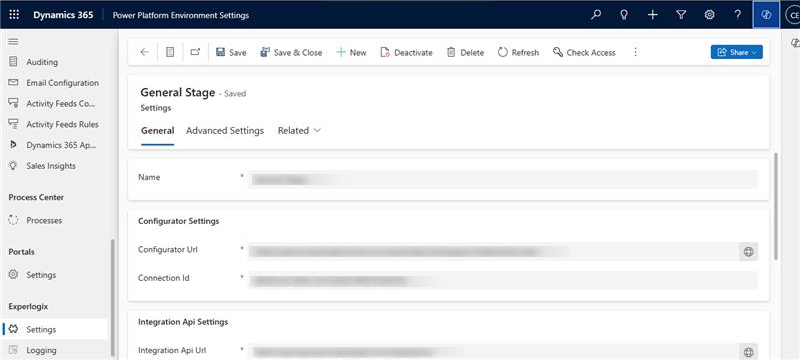Click the Save floppy disk icon
This screenshot has height=360, width=800.
coord(220,52)
